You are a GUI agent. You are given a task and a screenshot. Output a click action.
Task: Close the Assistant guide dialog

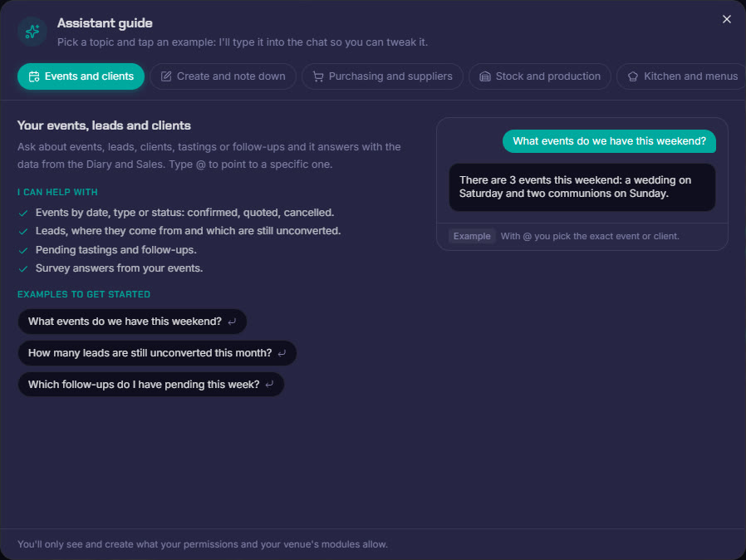pos(726,19)
